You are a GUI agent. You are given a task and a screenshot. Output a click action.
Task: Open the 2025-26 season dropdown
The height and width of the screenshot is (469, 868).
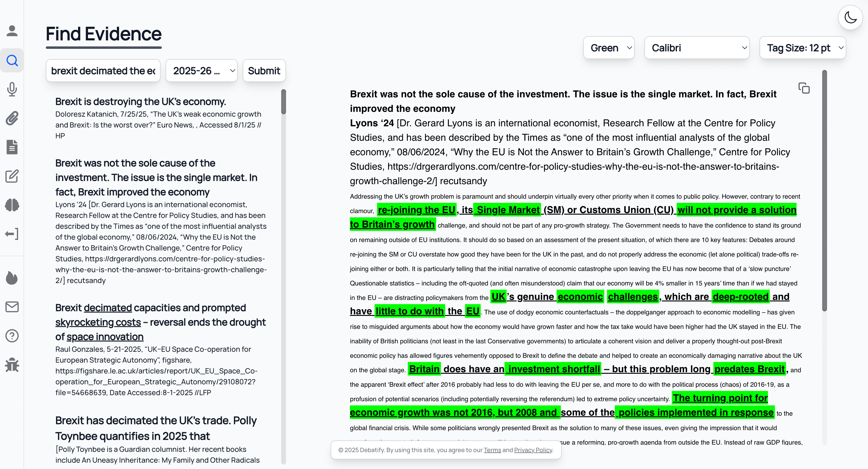coord(202,71)
